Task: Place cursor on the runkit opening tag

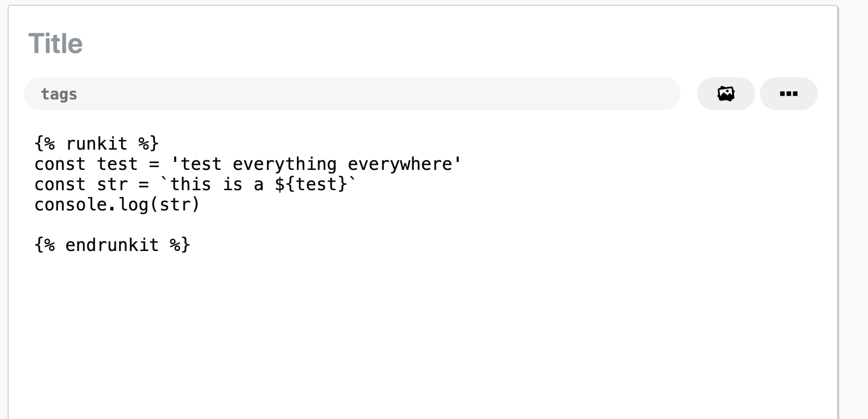Action: click(97, 143)
